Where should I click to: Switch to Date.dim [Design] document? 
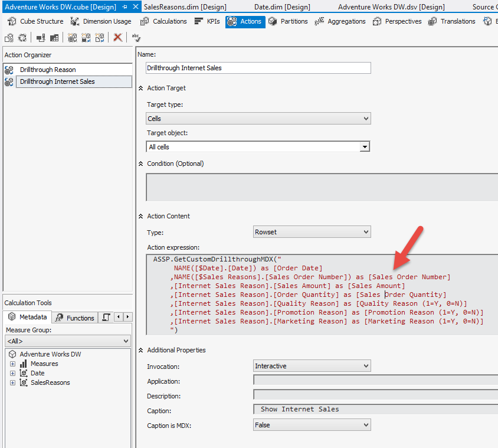283,7
